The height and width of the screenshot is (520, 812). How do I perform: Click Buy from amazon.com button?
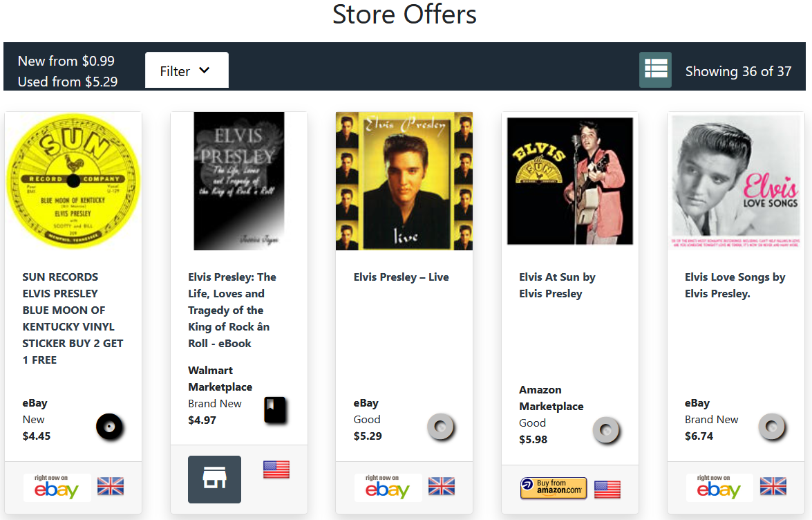click(554, 488)
